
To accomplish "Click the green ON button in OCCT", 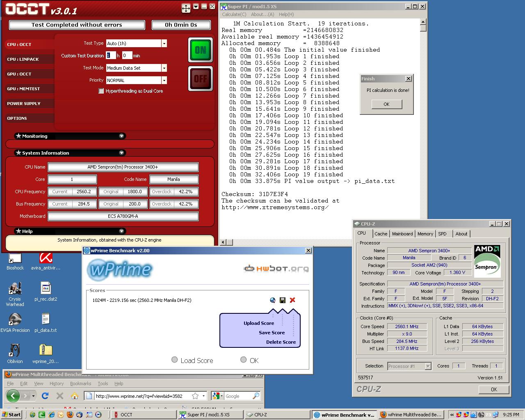I will coord(201,50).
